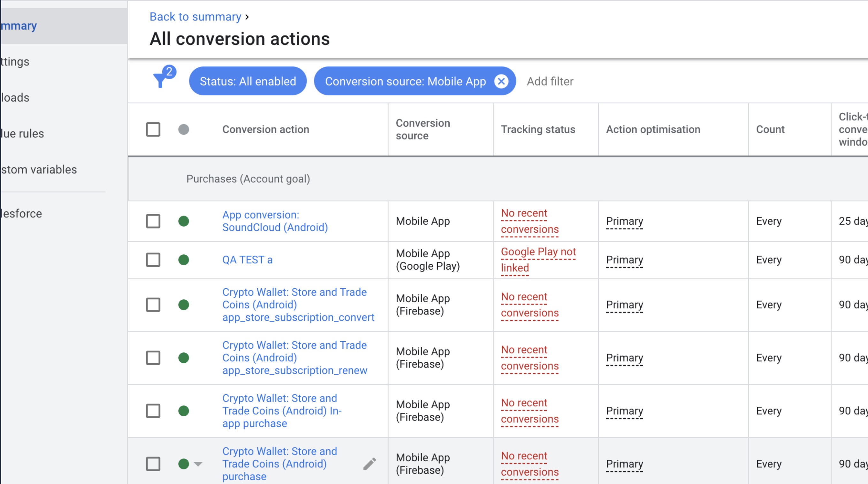
Task: Click the grey status dot in table header
Action: point(184,129)
